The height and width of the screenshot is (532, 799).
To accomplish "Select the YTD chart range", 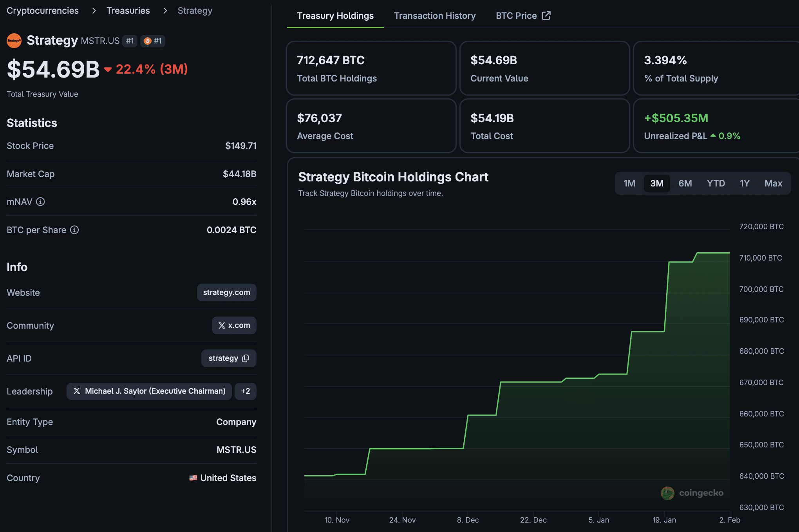I will click(x=716, y=183).
